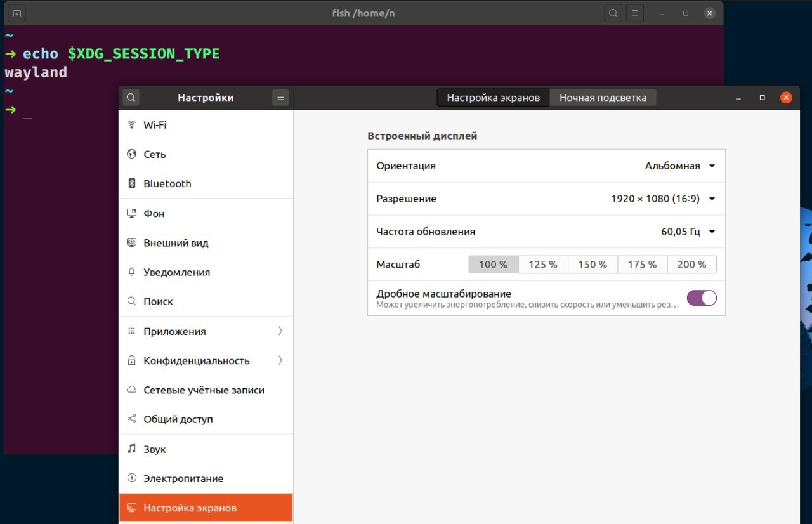
Task: Click the music note icon beside Звук
Action: pyautogui.click(x=132, y=449)
